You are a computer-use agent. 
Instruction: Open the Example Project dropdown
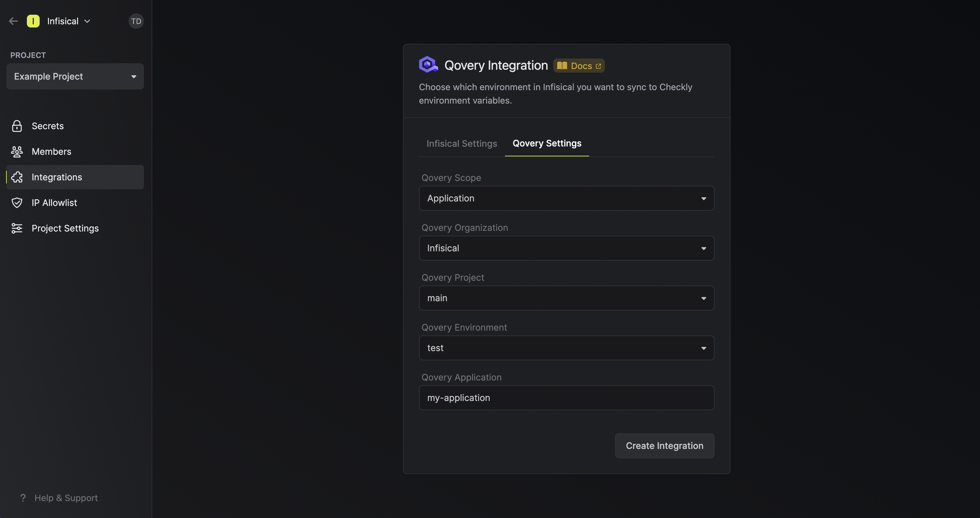[75, 76]
